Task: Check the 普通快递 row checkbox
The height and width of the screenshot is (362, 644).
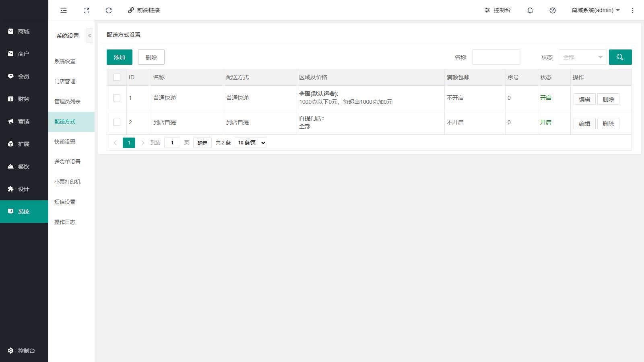Action: click(x=117, y=98)
